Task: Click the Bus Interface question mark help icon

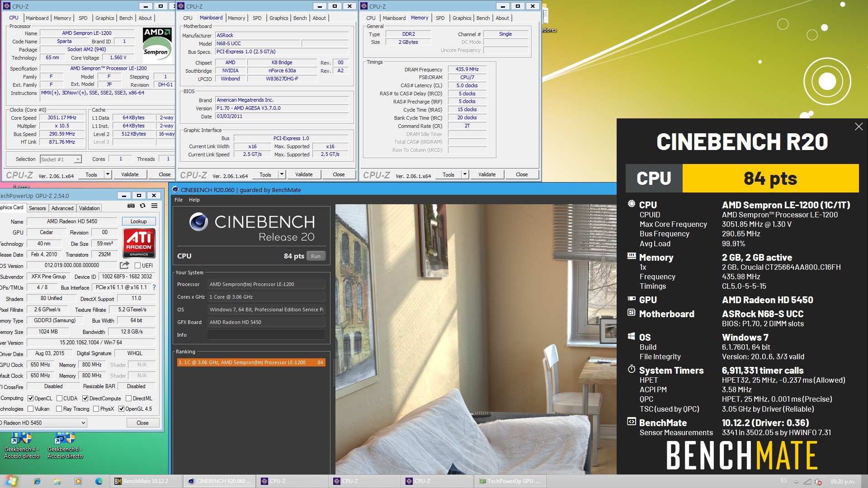Action: pyautogui.click(x=154, y=287)
